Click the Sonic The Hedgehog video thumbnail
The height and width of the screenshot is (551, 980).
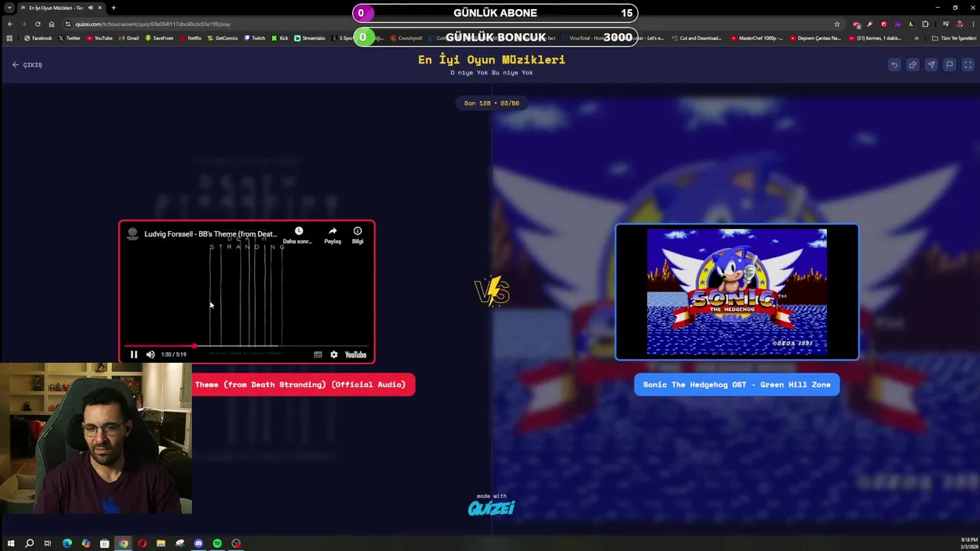pos(737,292)
